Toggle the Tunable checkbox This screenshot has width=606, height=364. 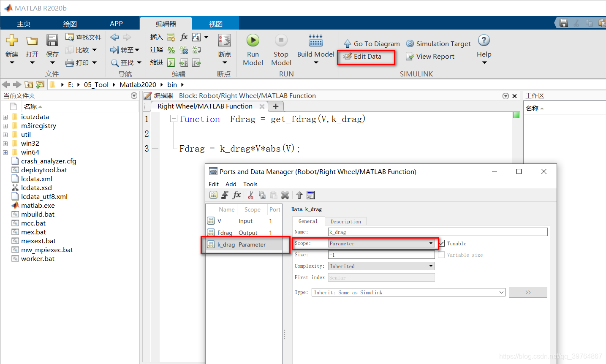[x=442, y=243]
